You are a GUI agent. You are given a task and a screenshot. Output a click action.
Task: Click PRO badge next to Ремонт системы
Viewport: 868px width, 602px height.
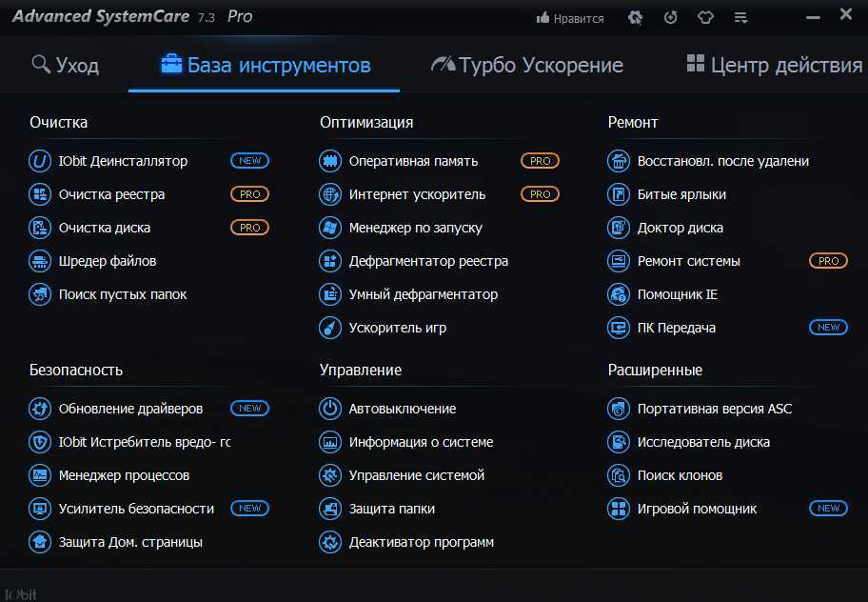click(828, 261)
